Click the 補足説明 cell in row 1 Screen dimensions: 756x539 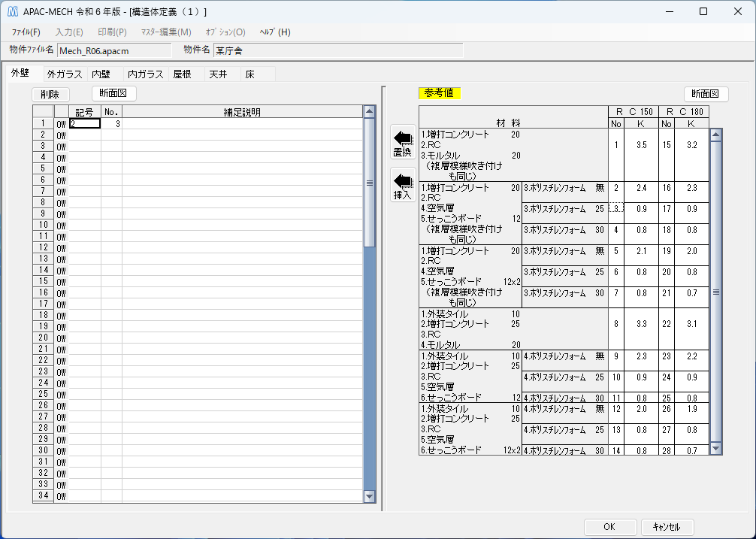(x=242, y=124)
